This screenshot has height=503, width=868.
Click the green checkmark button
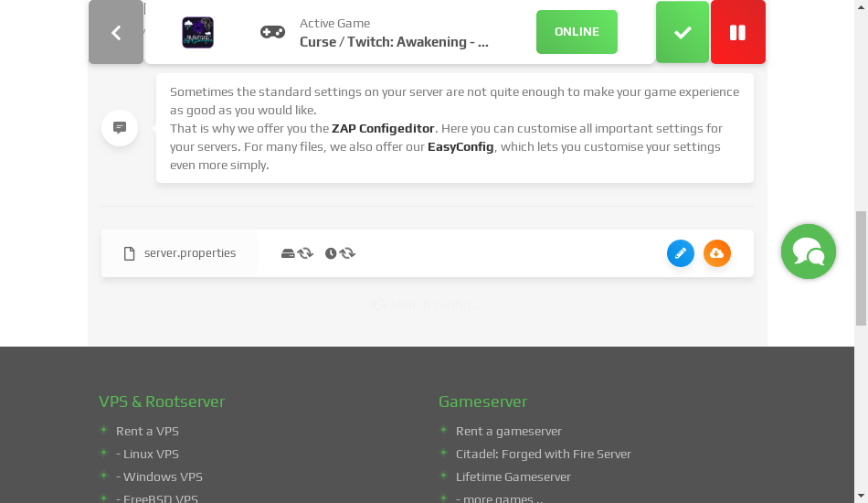pyautogui.click(x=682, y=33)
